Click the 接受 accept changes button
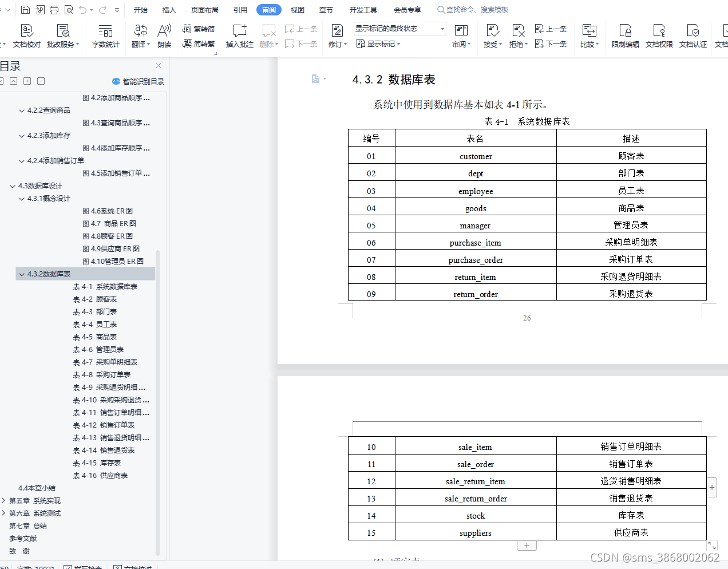The width and height of the screenshot is (728, 569). click(490, 34)
